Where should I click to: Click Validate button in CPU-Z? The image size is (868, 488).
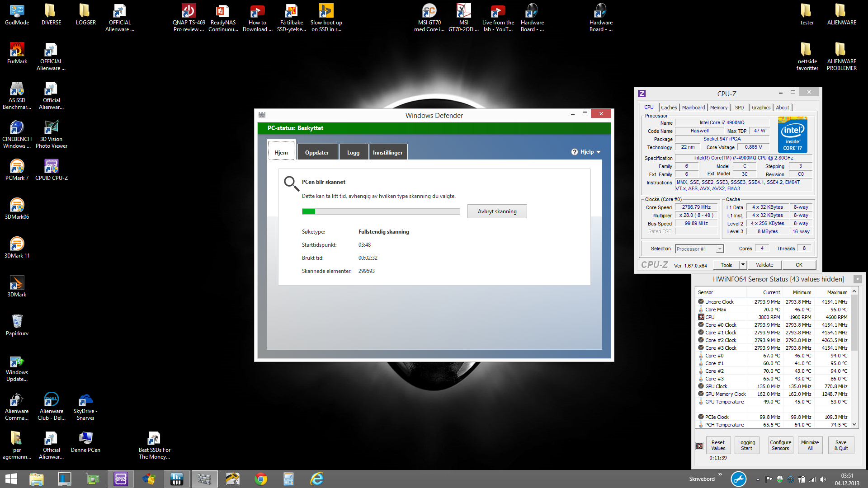click(764, 265)
